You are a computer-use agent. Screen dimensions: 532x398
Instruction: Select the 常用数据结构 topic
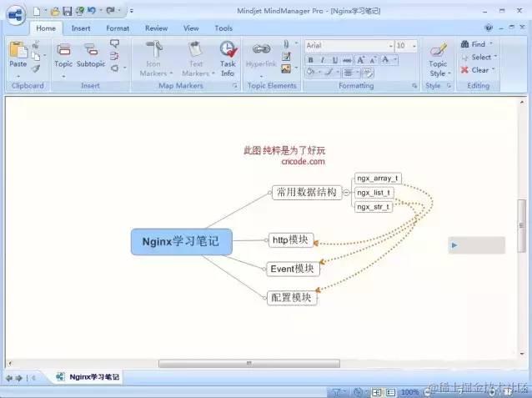307,193
